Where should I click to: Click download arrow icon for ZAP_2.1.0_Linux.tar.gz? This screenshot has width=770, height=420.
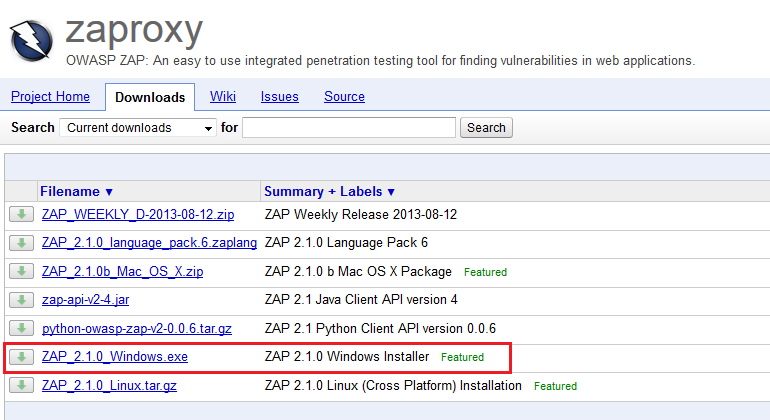(x=20, y=385)
